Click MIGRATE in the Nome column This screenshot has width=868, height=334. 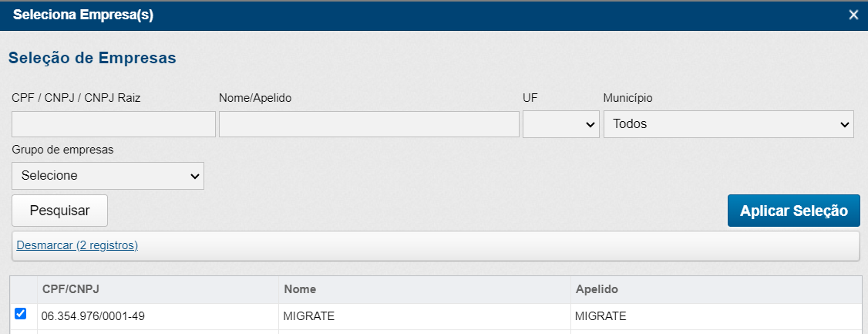click(309, 315)
